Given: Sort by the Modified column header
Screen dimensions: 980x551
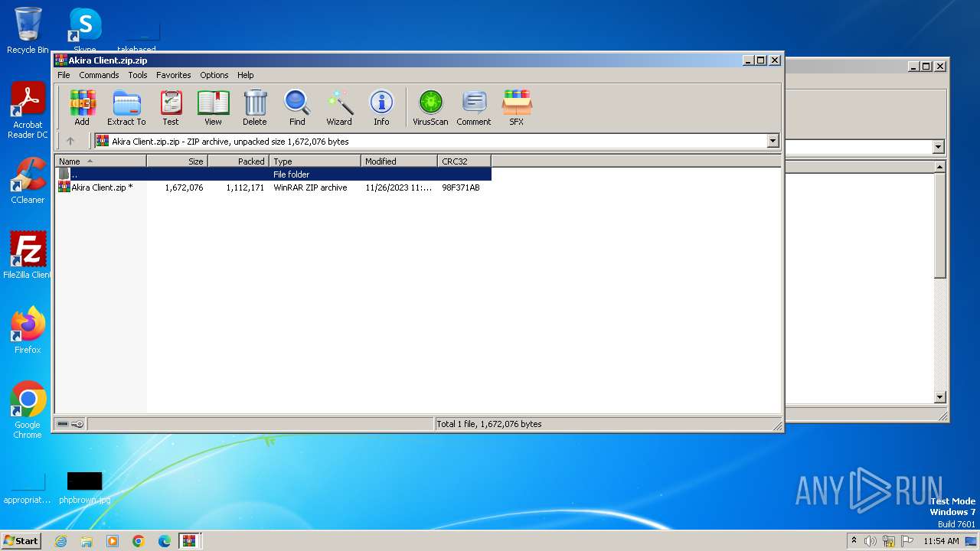Looking at the screenshot, I should [399, 161].
